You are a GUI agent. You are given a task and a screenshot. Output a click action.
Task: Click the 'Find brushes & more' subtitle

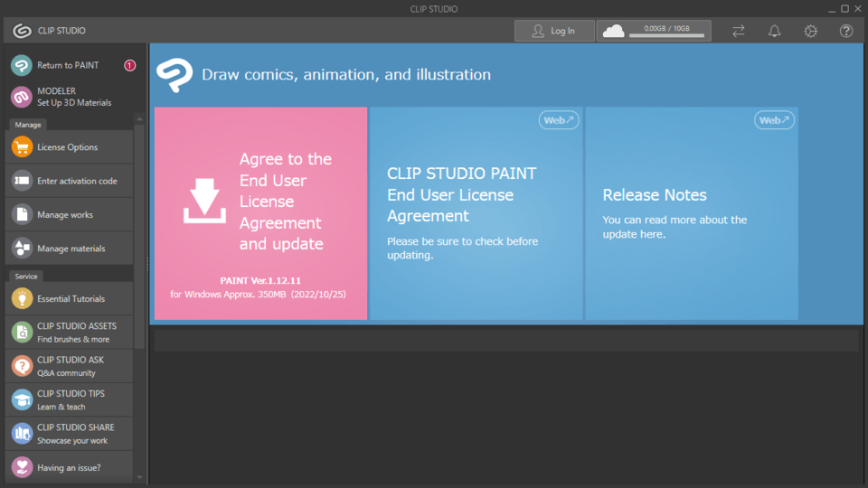(73, 339)
